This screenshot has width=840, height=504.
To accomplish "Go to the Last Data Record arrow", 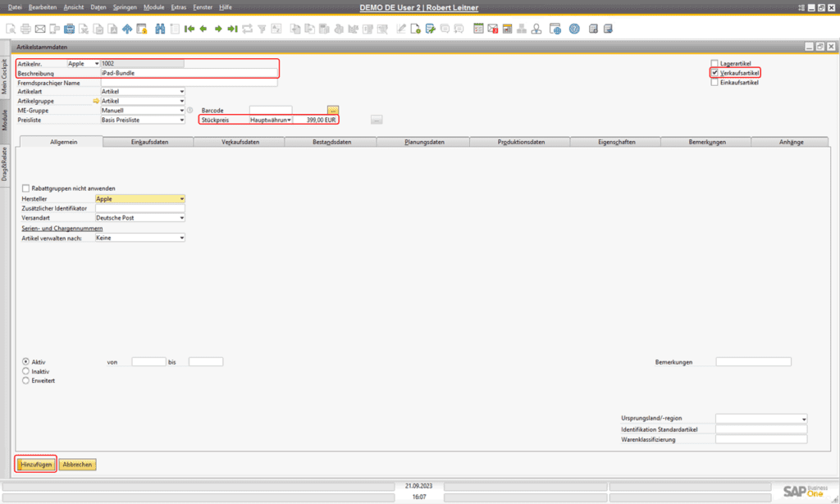I will pyautogui.click(x=232, y=29).
